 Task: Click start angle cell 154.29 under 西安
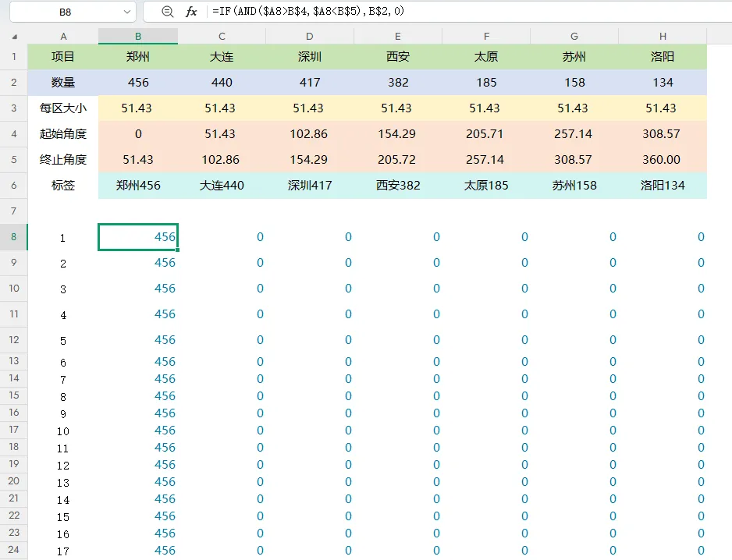click(398, 134)
